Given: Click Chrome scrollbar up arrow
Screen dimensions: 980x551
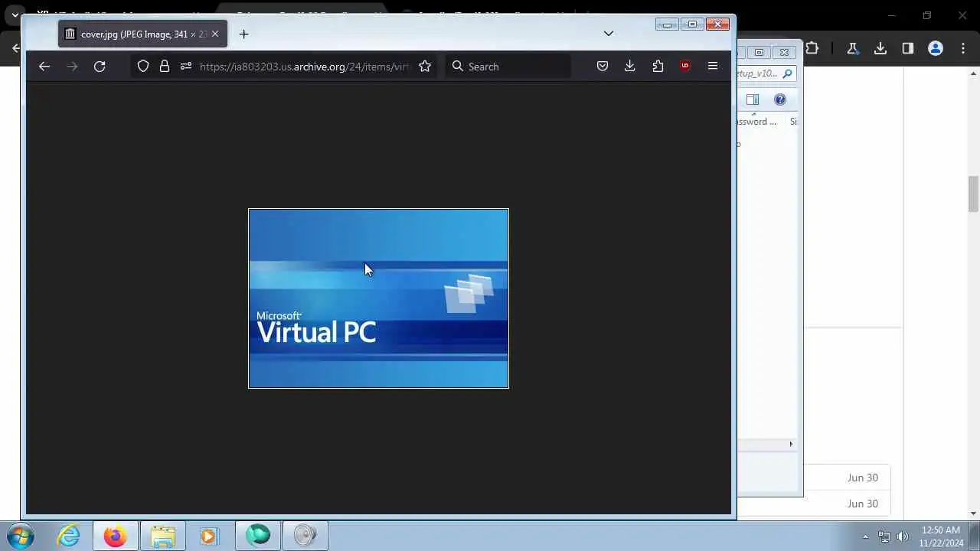Looking at the screenshot, I should coord(973,73).
